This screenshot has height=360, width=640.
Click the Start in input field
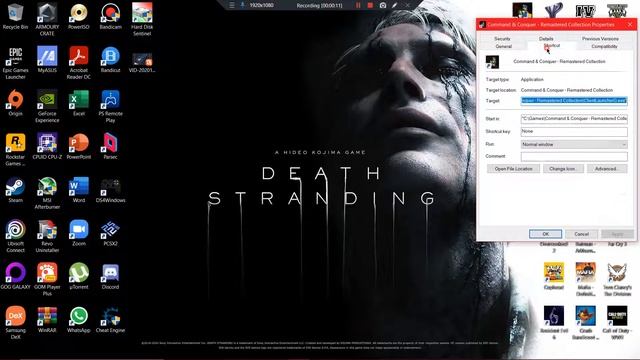[x=574, y=118]
